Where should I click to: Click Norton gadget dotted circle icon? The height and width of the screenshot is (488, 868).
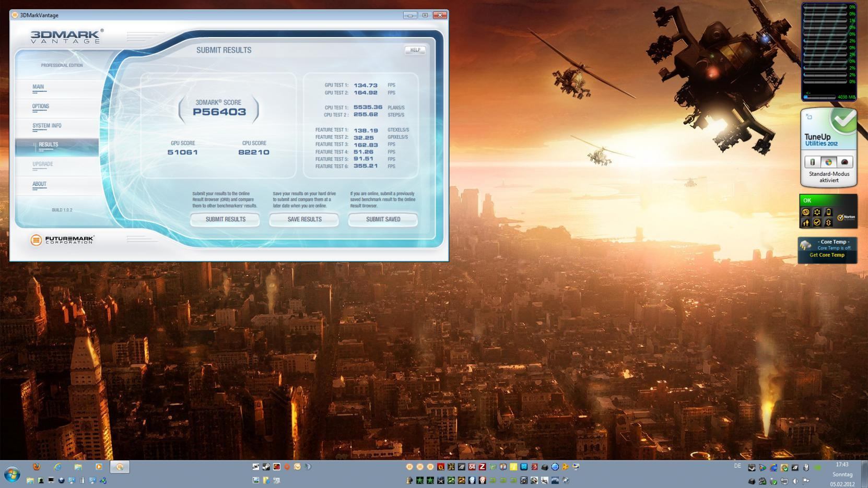pos(817,212)
